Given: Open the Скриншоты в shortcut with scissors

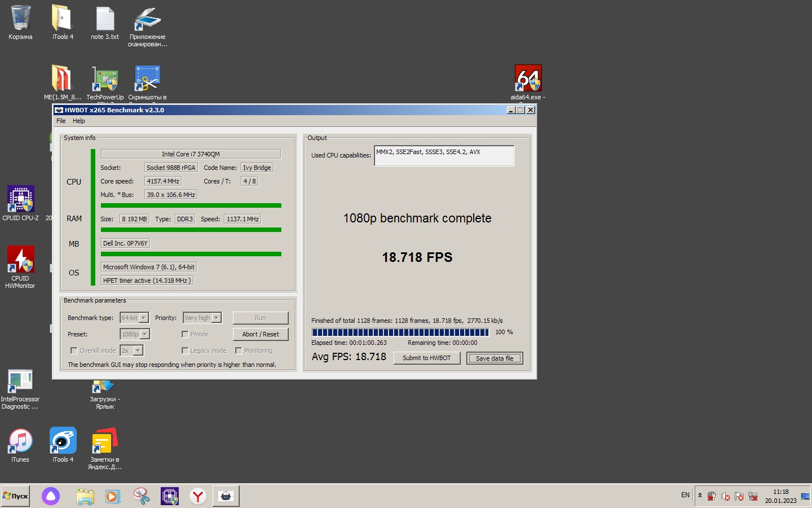Looking at the screenshot, I should (x=147, y=83).
